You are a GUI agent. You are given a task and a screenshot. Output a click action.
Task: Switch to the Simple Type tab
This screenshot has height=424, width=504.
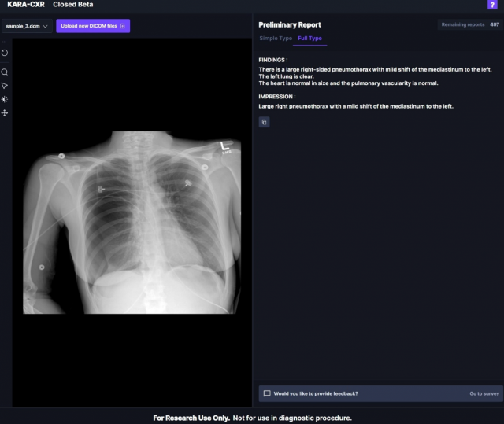(275, 38)
